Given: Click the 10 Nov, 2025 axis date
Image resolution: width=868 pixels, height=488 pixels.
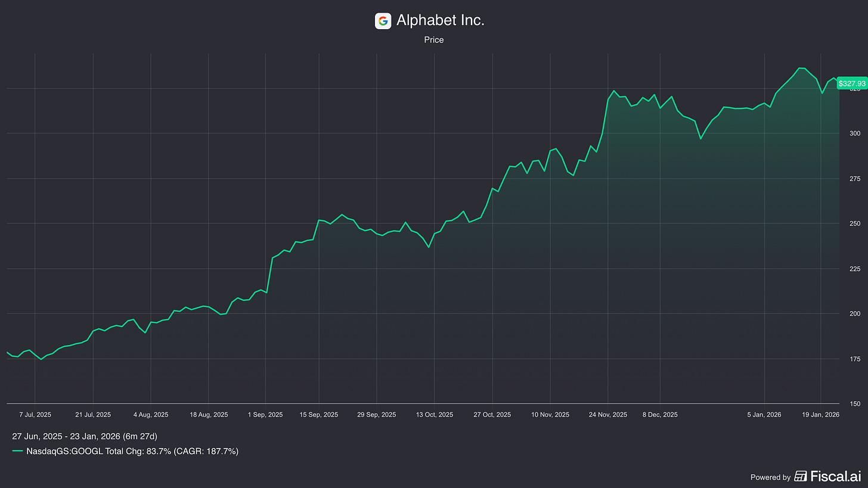Looking at the screenshot, I should click(x=550, y=414).
